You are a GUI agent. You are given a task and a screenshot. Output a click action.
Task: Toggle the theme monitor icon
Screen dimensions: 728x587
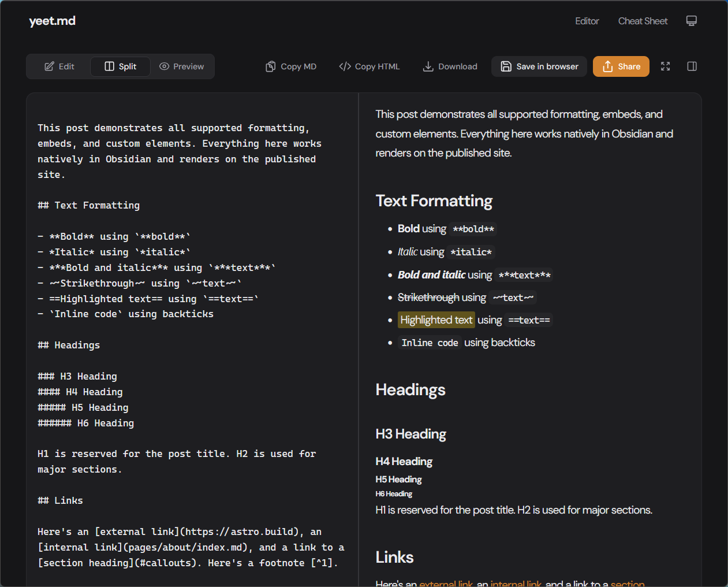pyautogui.click(x=691, y=21)
